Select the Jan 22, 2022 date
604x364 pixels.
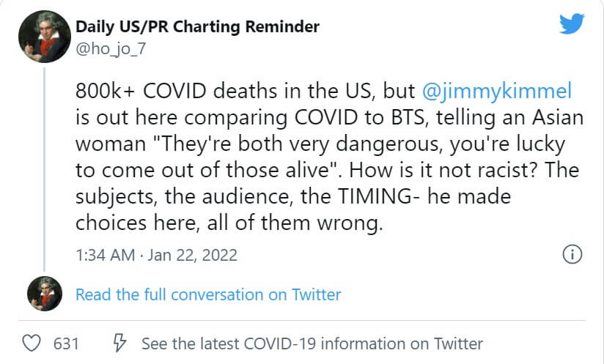(193, 255)
